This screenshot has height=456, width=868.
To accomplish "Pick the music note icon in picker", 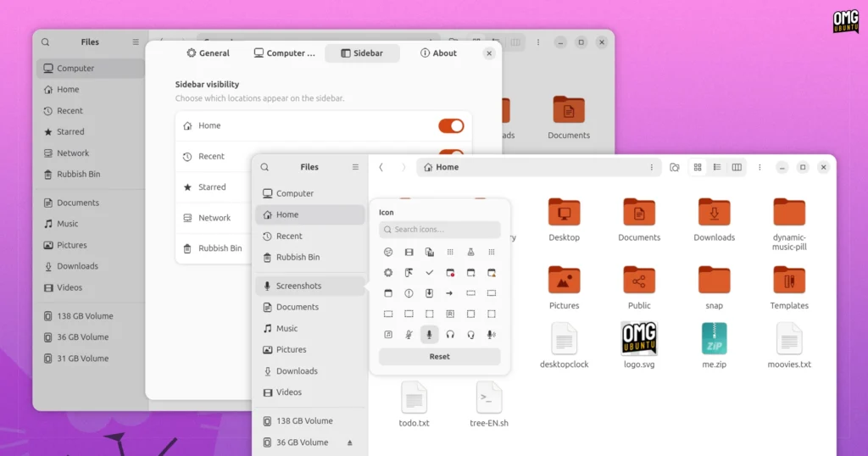I will click(388, 334).
